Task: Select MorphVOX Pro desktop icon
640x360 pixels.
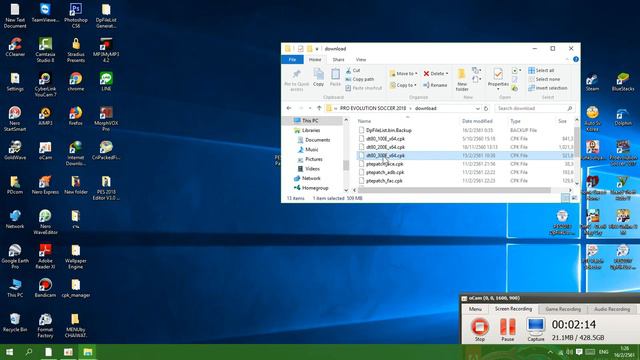Action: click(106, 119)
